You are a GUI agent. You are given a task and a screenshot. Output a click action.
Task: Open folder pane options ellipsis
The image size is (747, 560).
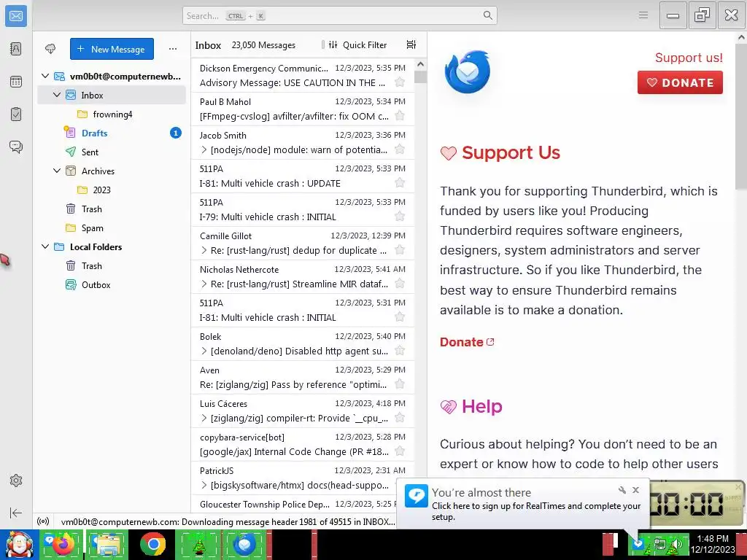point(172,49)
